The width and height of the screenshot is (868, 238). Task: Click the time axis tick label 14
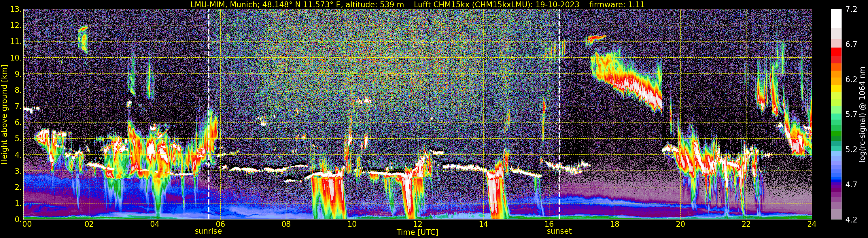[x=483, y=224]
